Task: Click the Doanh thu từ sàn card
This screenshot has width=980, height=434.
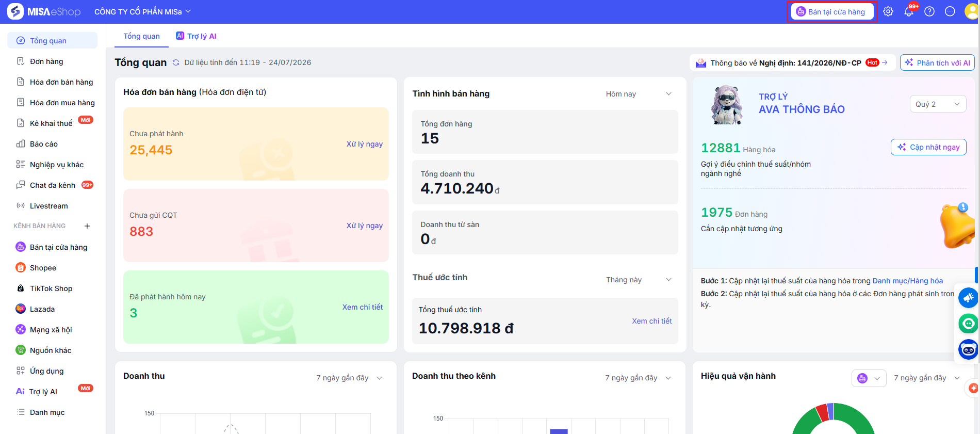Action: point(545,232)
